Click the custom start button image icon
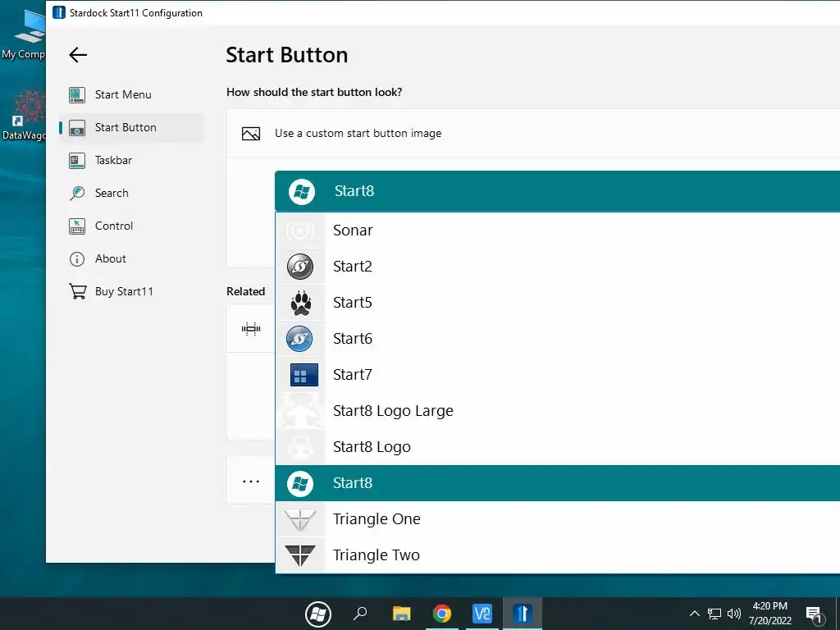The image size is (840, 630). coord(251,134)
